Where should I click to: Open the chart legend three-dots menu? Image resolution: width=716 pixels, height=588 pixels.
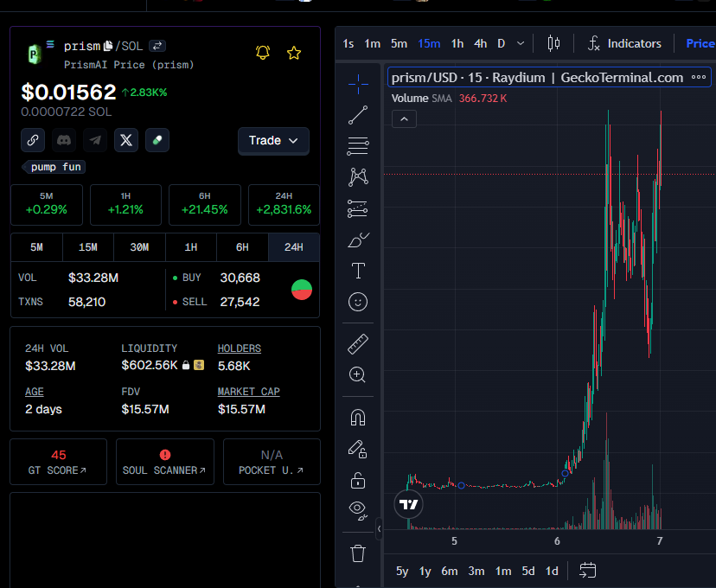[699, 77]
